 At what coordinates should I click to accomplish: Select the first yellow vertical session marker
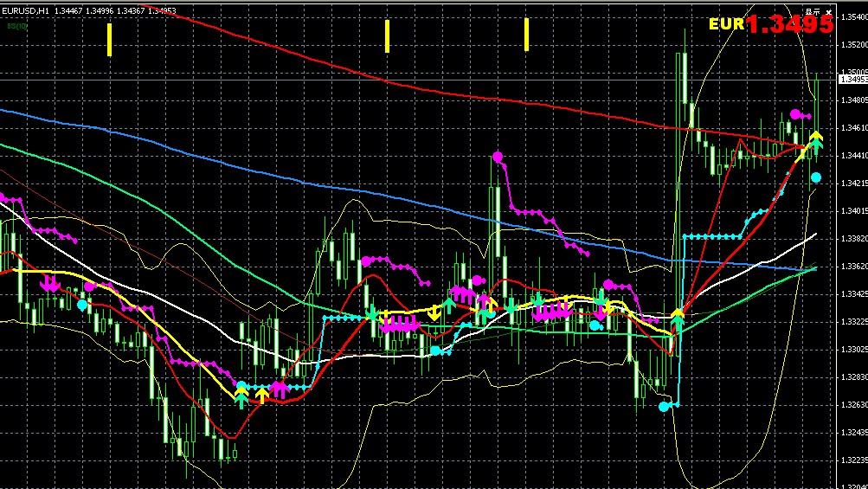click(110, 39)
